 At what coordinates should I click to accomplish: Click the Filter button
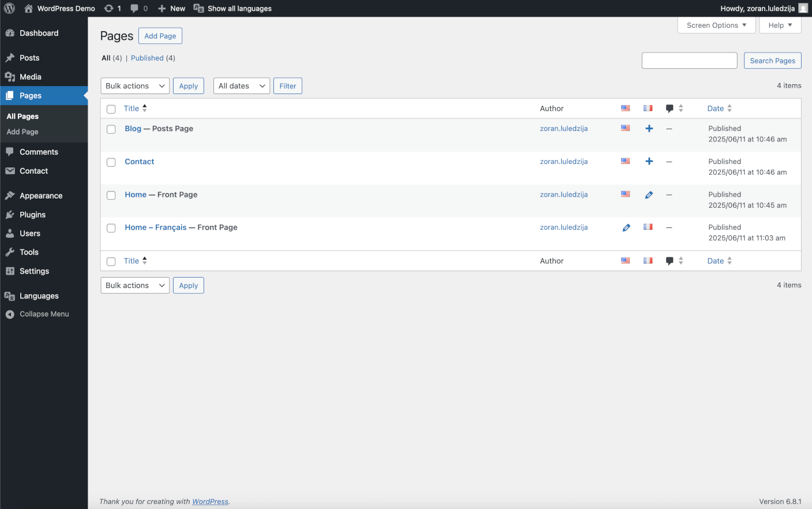288,86
